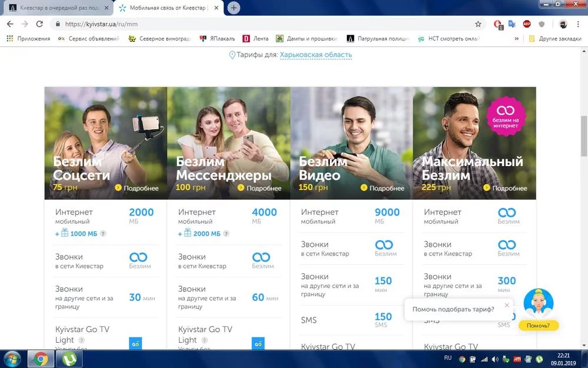Viewport: 588px width, 368px height.
Task: Click the безлим на интернет pink badge
Action: (506, 116)
